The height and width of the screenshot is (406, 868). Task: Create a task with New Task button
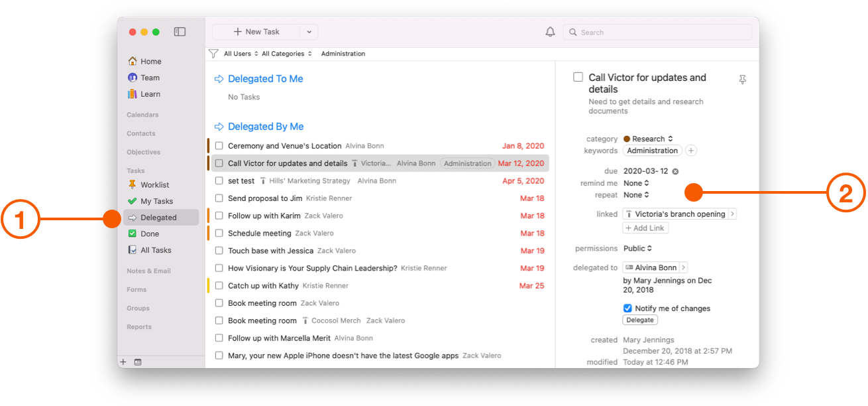click(258, 31)
